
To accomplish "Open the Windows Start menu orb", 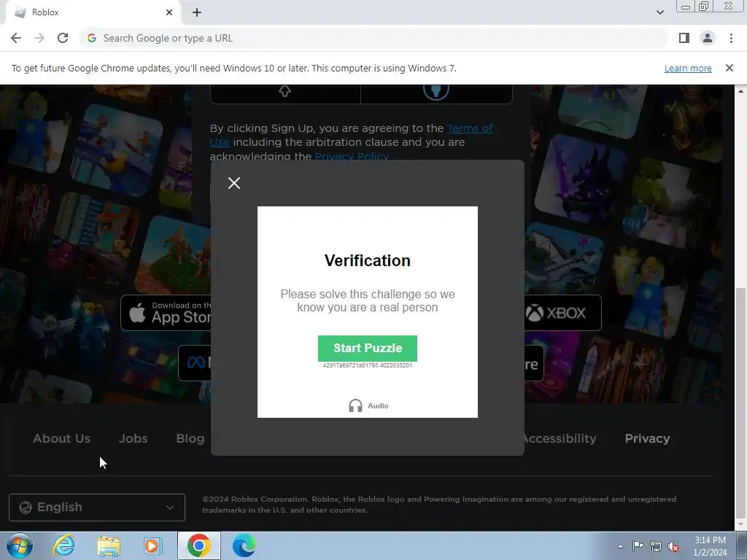I will tap(20, 545).
